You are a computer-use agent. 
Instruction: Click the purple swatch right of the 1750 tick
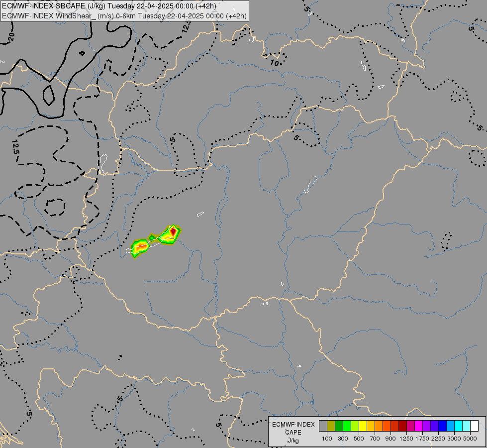coord(426,426)
